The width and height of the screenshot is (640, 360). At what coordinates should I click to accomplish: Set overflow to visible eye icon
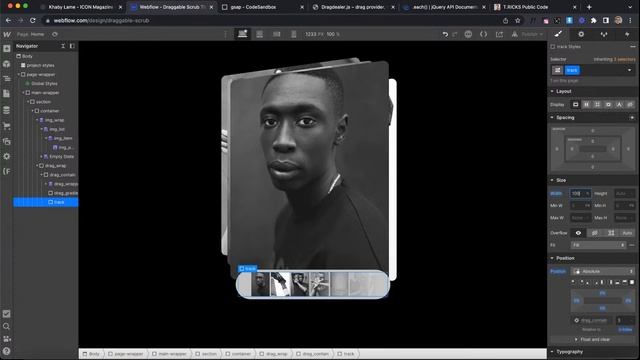pos(578,233)
